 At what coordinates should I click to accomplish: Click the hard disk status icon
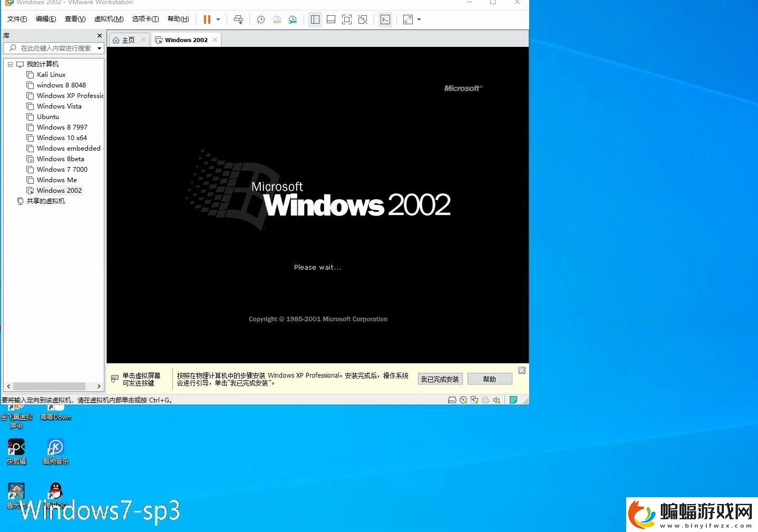pyautogui.click(x=452, y=400)
